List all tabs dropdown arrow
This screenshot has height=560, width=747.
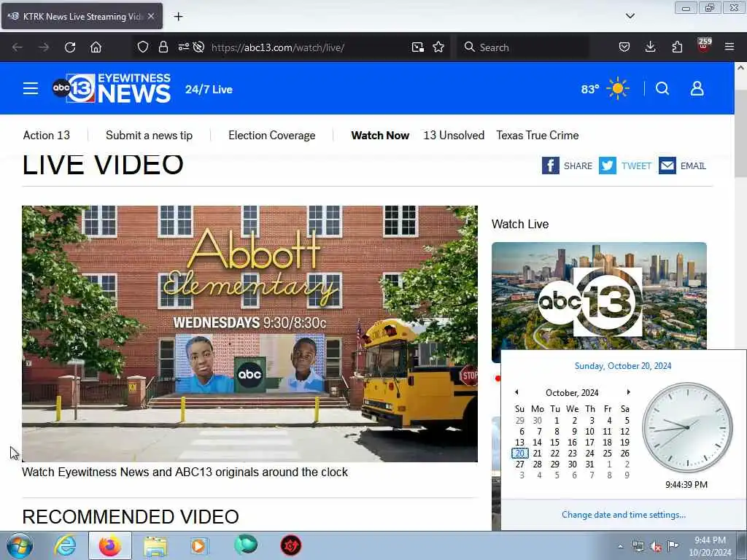click(x=630, y=16)
